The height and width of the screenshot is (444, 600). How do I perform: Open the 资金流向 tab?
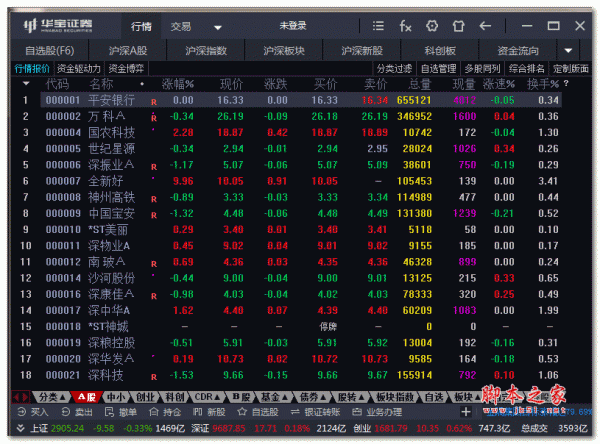tap(518, 51)
